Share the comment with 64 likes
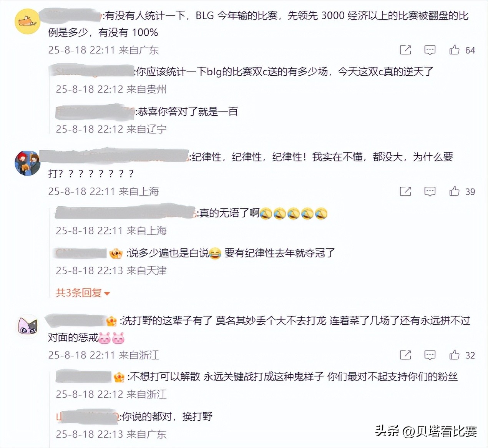This screenshot has height=448, width=488. (x=405, y=50)
